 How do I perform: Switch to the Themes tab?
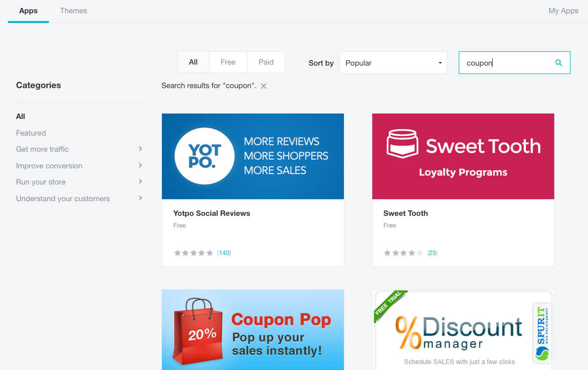[73, 11]
